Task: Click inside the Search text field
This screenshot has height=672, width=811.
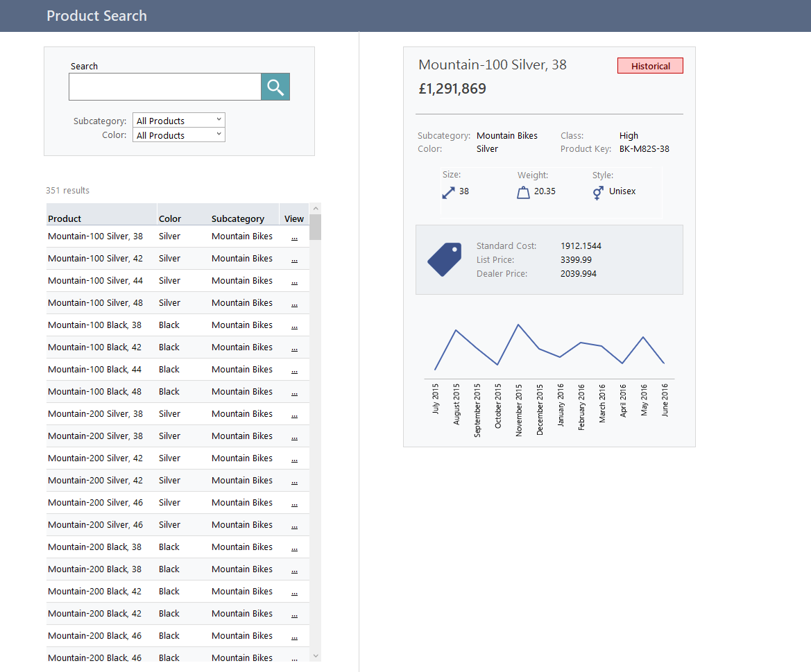Action: click(x=164, y=87)
